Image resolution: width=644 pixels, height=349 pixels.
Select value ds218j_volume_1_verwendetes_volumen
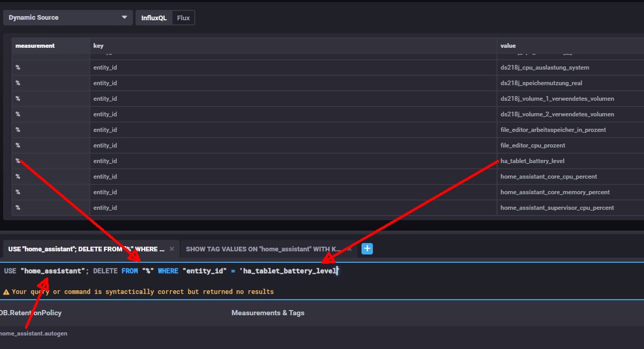tap(557, 99)
